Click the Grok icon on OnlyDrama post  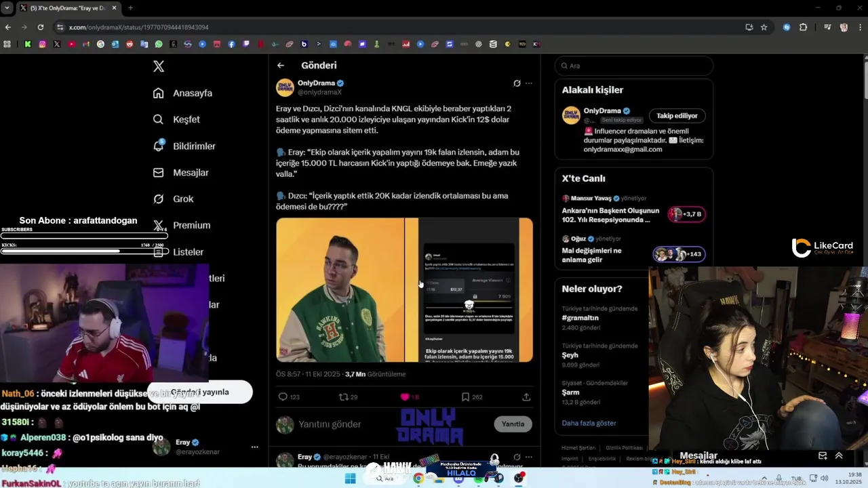click(517, 83)
